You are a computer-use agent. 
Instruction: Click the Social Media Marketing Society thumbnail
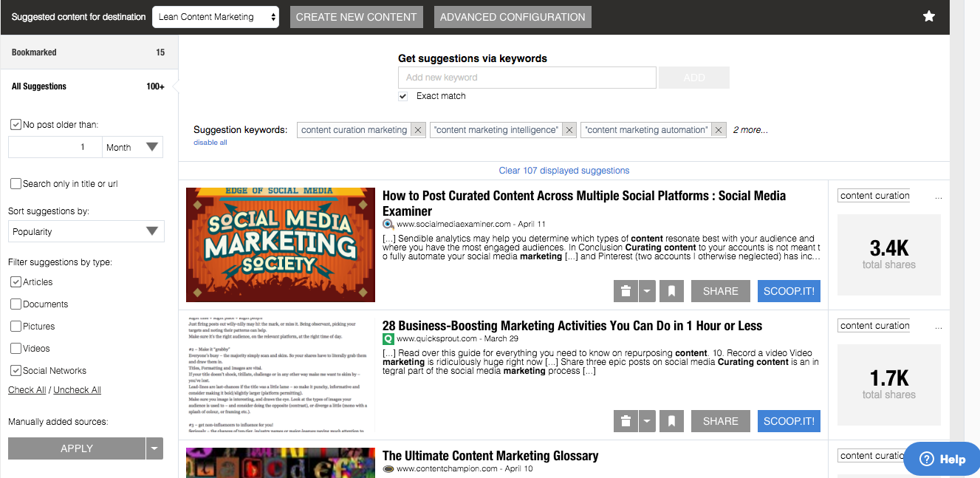click(281, 245)
